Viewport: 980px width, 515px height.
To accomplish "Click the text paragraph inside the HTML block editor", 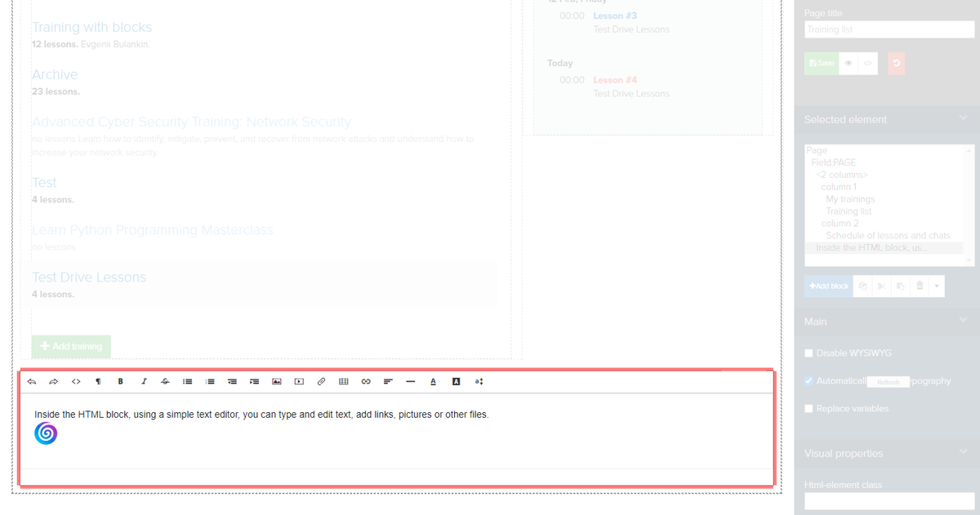I will [261, 415].
